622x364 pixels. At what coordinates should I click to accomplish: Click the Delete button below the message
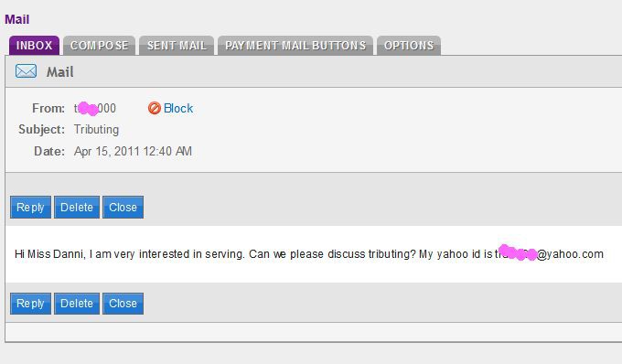pyautogui.click(x=77, y=304)
